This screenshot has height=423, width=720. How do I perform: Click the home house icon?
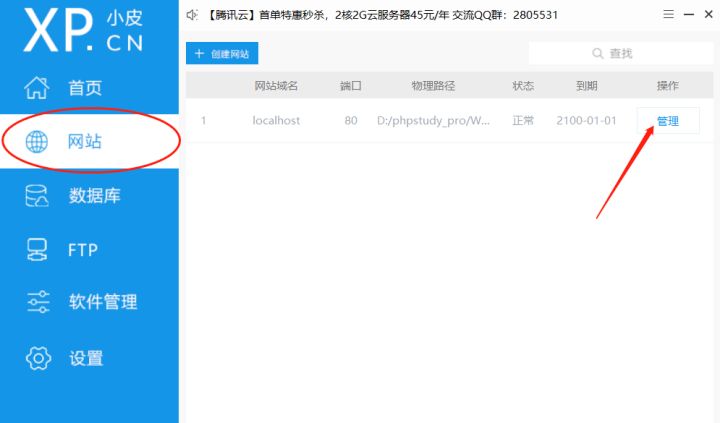(37, 87)
